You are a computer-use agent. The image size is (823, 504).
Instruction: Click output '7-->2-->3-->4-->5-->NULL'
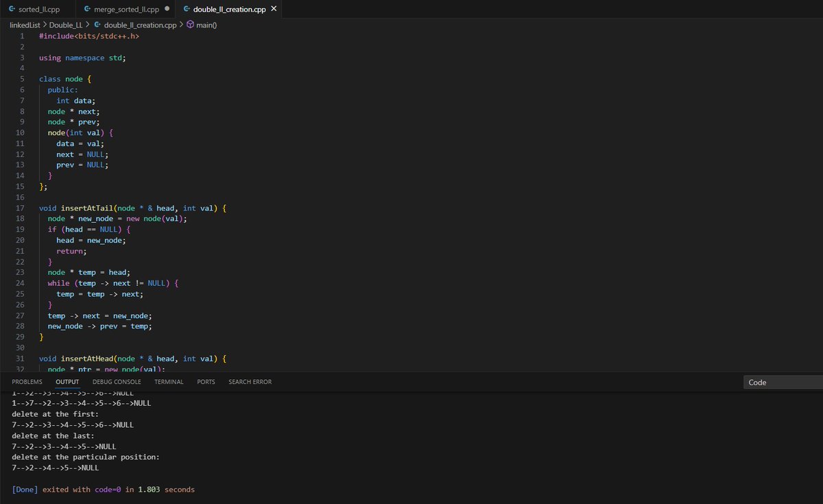64,446
